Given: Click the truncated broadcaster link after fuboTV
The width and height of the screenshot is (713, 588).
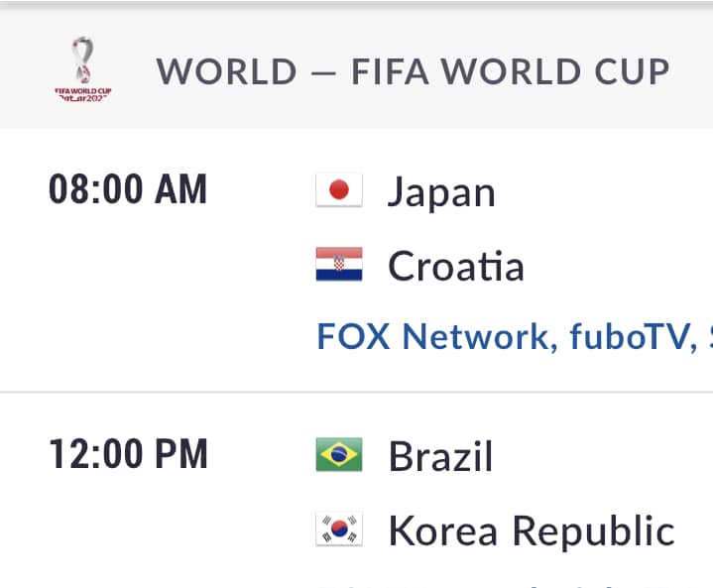Looking at the screenshot, I should pyautogui.click(x=710, y=336).
